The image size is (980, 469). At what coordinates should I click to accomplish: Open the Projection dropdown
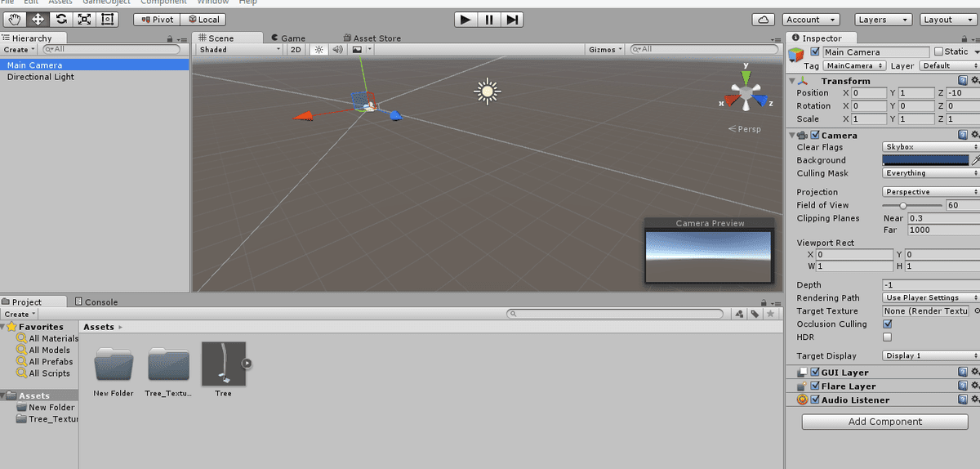pyautogui.click(x=930, y=192)
